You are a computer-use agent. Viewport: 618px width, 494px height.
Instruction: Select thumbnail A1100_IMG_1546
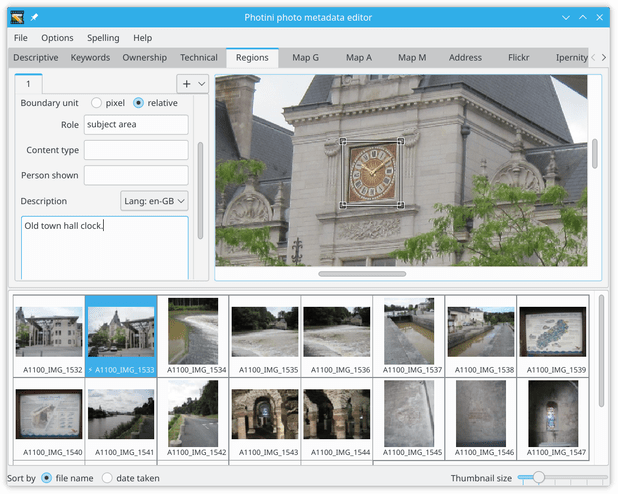[x=481, y=419]
